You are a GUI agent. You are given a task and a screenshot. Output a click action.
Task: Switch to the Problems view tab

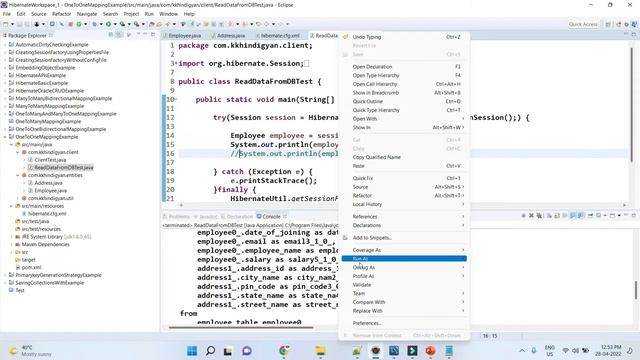pos(179,216)
